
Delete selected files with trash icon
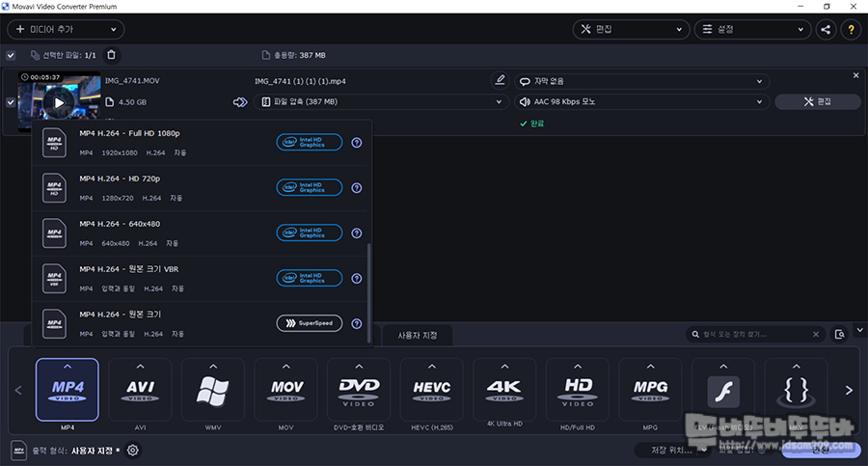(x=111, y=55)
